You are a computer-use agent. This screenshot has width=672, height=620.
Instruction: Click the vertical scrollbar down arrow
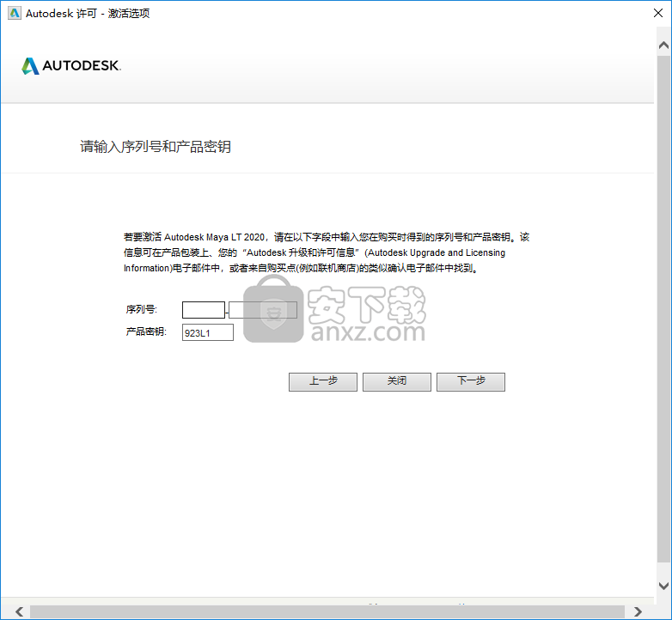(x=663, y=586)
